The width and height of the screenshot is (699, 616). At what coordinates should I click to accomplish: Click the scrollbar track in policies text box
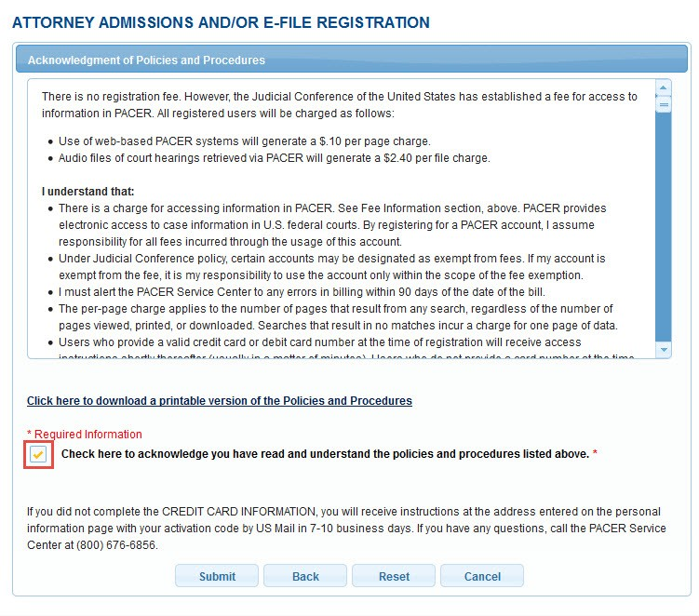664,233
